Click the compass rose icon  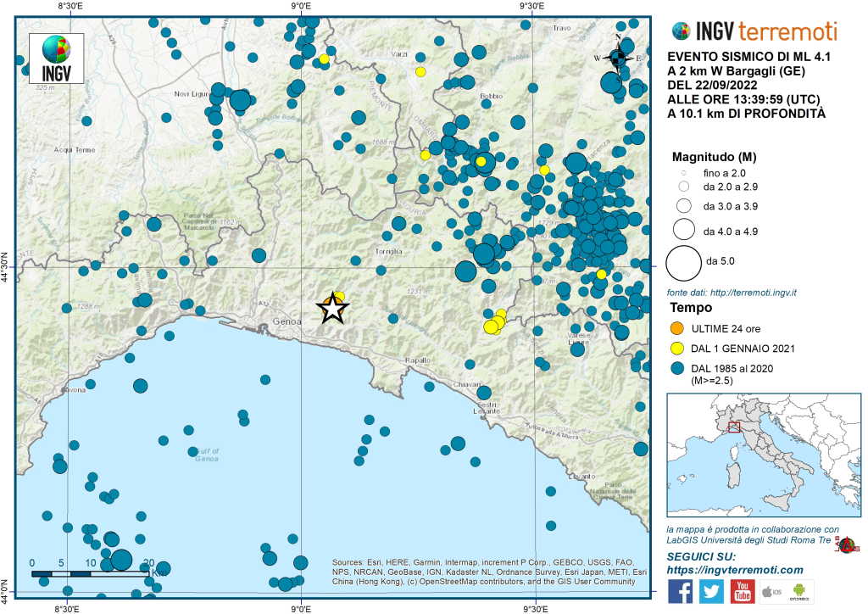619,57
